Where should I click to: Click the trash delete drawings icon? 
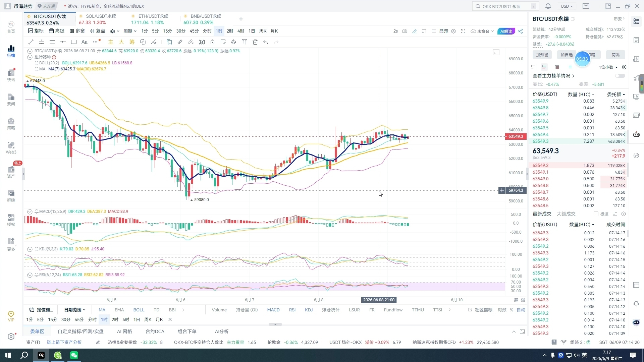tap(255, 42)
